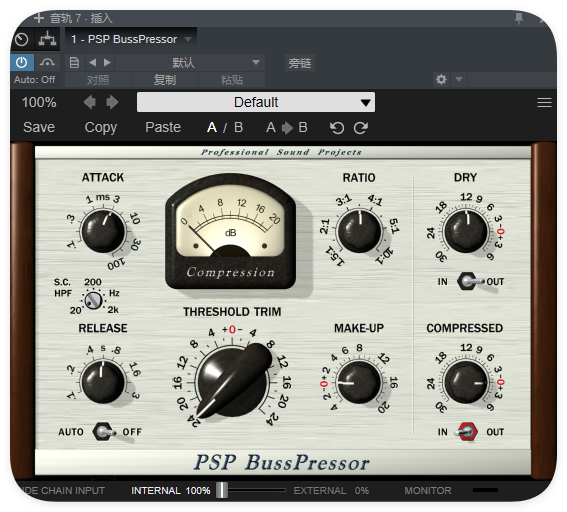This screenshot has width=567, height=512.
Task: Click Save in the preset bar
Action: (x=39, y=127)
